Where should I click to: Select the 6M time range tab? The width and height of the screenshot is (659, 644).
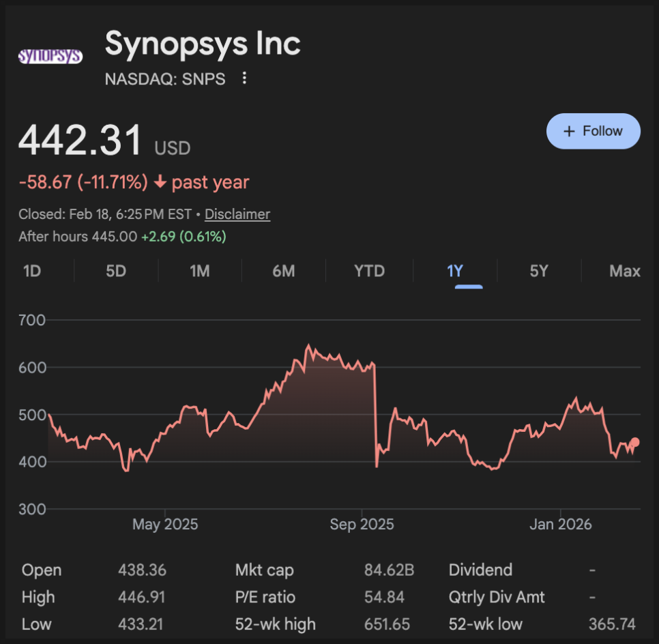point(283,271)
